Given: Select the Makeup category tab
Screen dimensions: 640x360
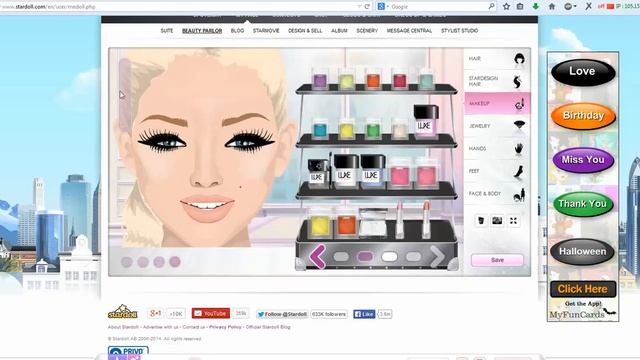Looking at the screenshot, I should (x=497, y=104).
